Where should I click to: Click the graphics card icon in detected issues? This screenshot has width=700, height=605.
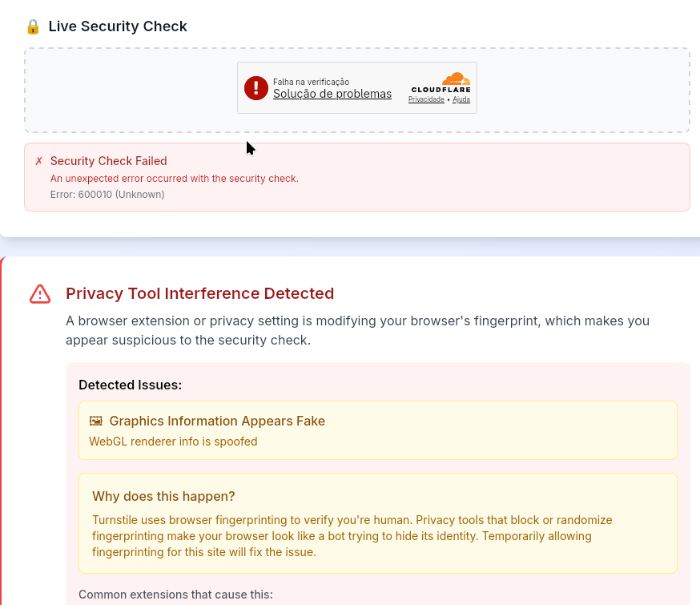[x=96, y=421]
